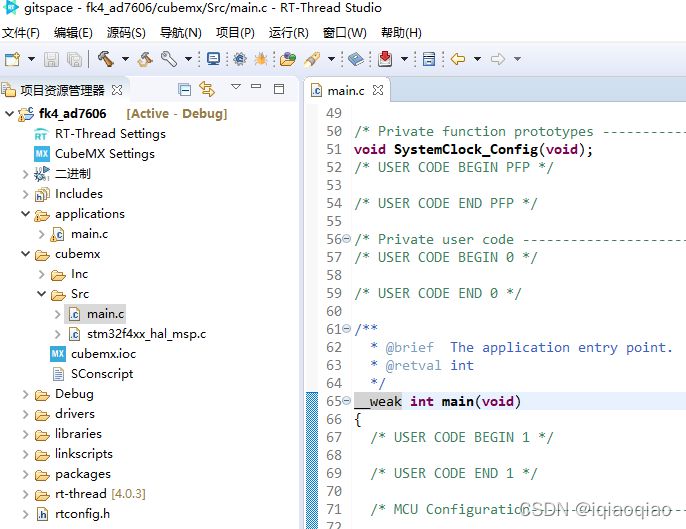Select the rtconfig.h file
686x529 pixels.
pos(82,514)
